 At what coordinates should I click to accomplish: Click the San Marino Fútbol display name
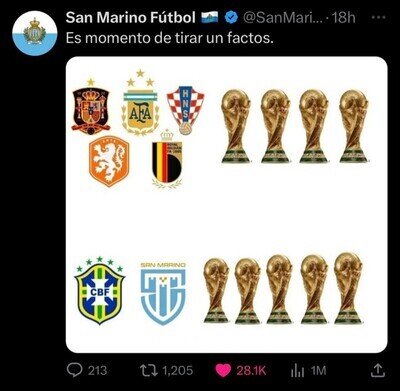pos(130,17)
